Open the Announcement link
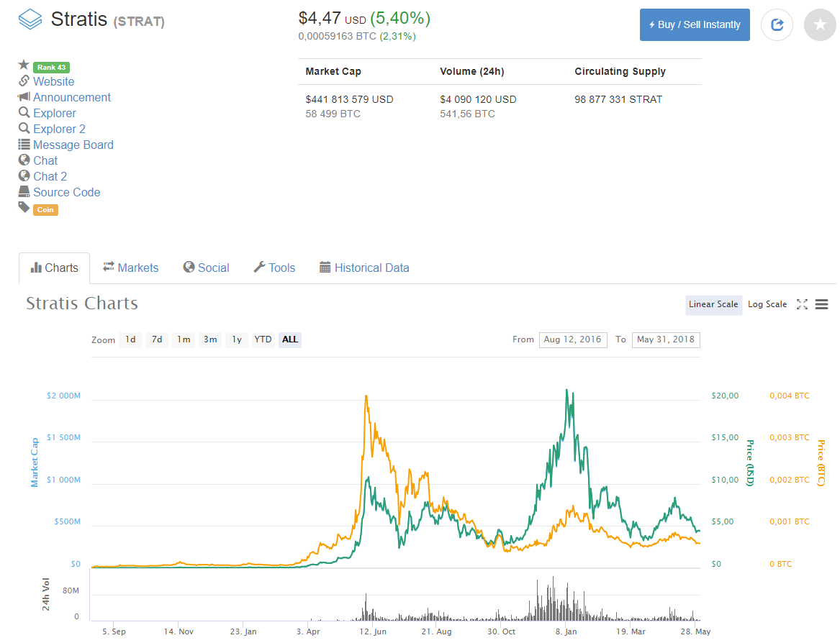 72,97
